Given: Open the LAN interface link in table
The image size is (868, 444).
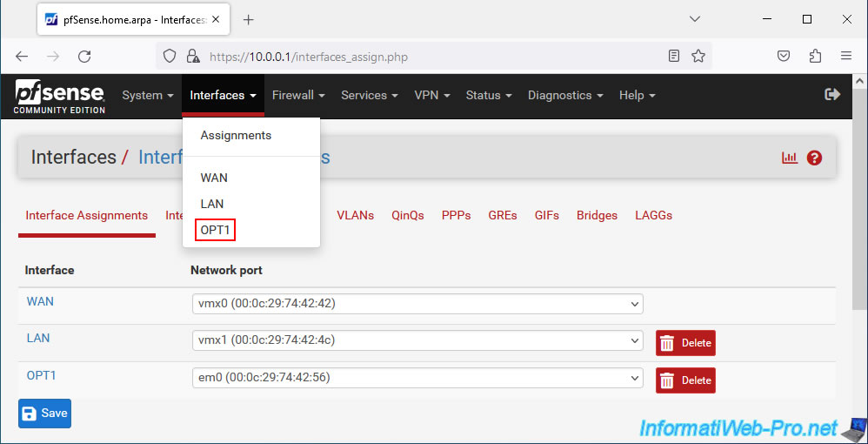Looking at the screenshot, I should [38, 338].
